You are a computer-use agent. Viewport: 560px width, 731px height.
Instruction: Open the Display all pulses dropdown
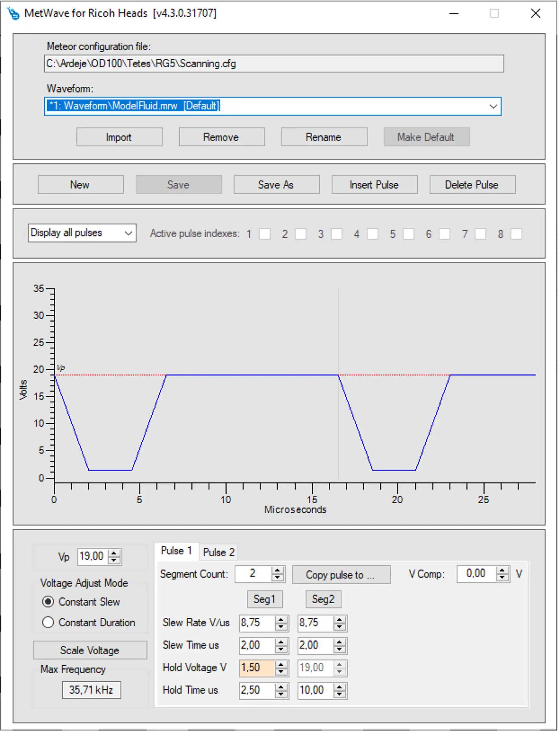[x=128, y=233]
